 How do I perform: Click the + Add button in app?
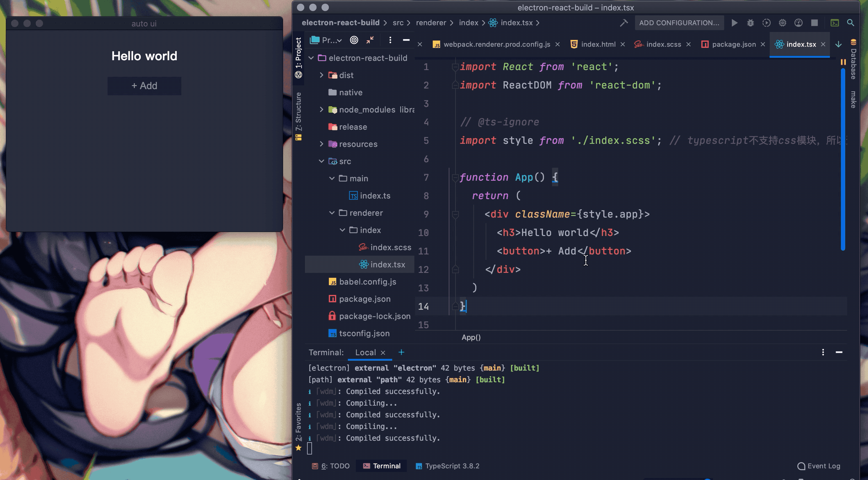coord(144,86)
